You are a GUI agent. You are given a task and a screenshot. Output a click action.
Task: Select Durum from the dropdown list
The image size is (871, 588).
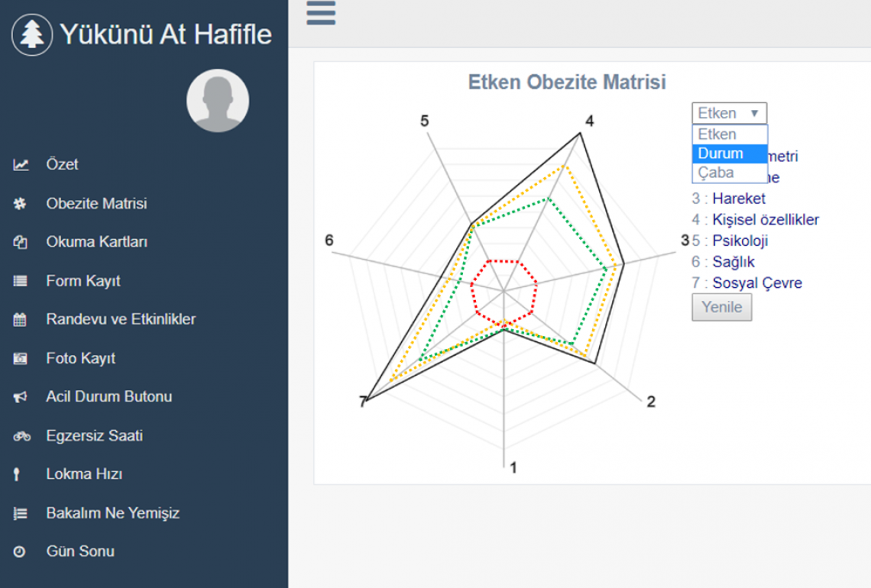(x=720, y=153)
